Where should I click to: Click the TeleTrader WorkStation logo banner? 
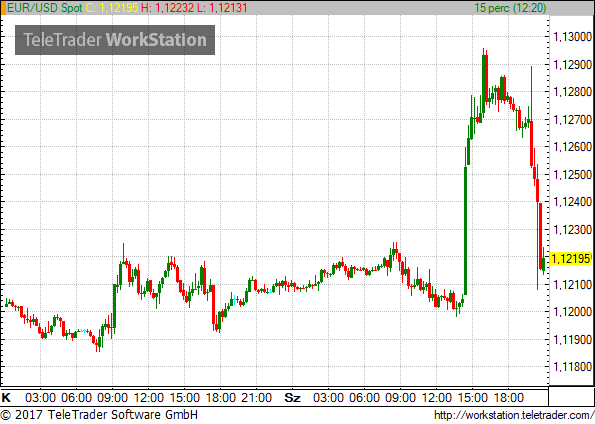coord(115,40)
